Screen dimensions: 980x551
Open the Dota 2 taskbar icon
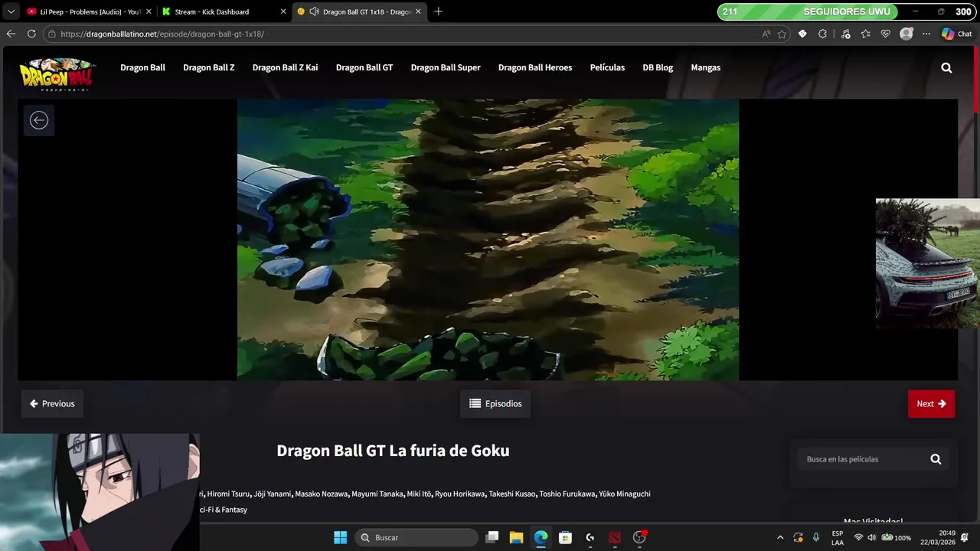[615, 537]
